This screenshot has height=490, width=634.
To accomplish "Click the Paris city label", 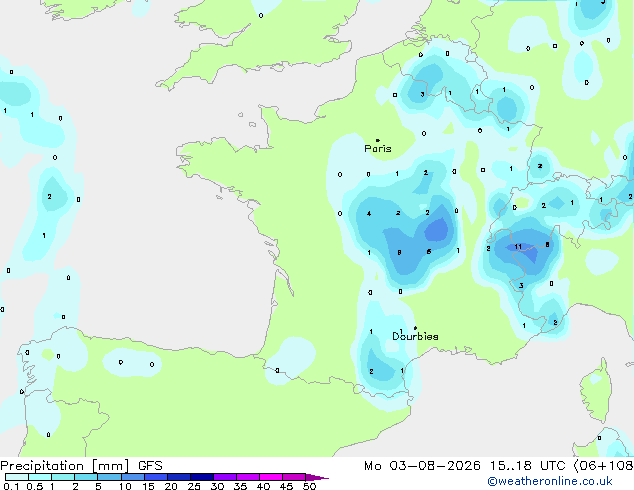I will (x=378, y=148).
